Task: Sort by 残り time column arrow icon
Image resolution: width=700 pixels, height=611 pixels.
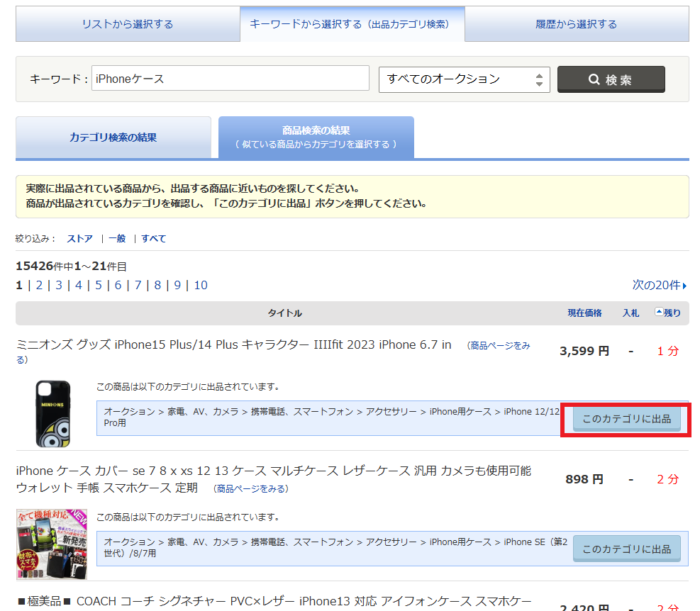Action: (659, 312)
